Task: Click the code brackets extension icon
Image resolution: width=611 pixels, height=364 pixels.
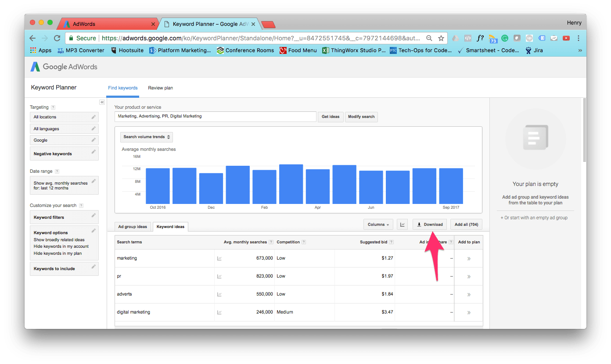Action: (468, 38)
